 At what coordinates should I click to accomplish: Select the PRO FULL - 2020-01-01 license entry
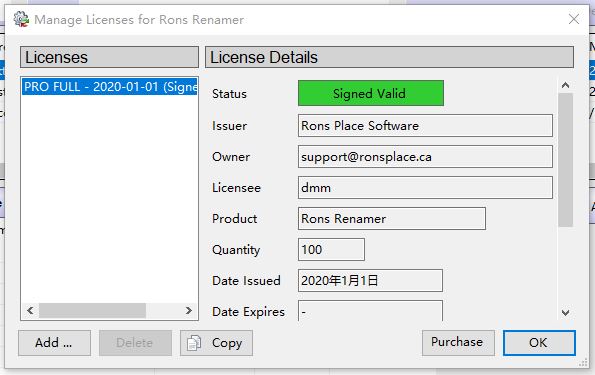pos(110,87)
